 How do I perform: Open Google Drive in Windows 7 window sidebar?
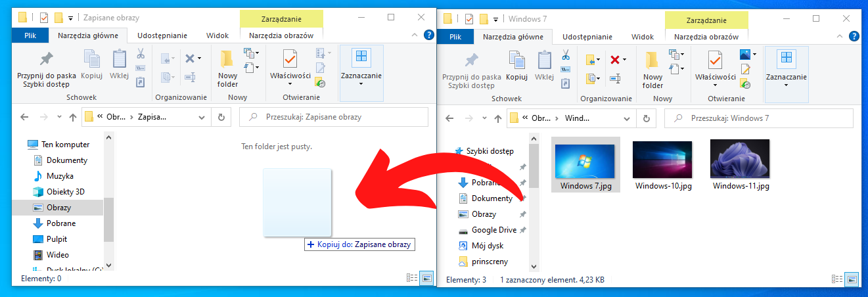(x=493, y=230)
